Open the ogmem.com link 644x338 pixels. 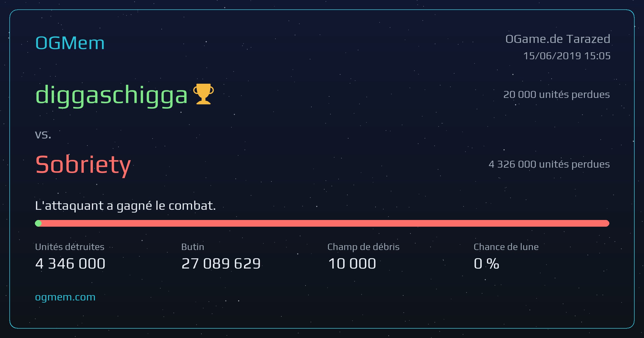(x=65, y=297)
